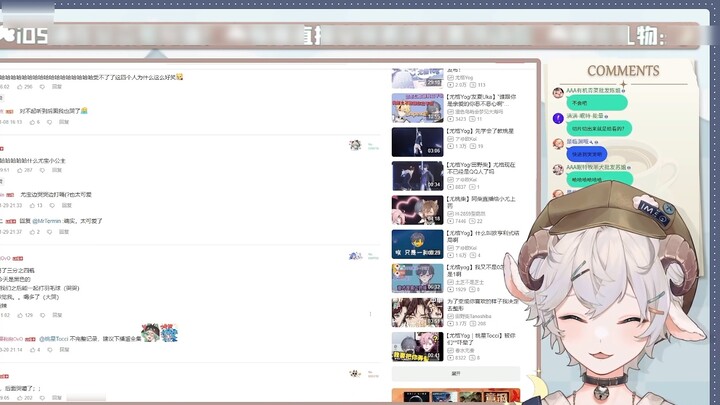The width and height of the screenshot is (720, 405).
Task: Like the top comment with 296 likes
Action: [19, 87]
